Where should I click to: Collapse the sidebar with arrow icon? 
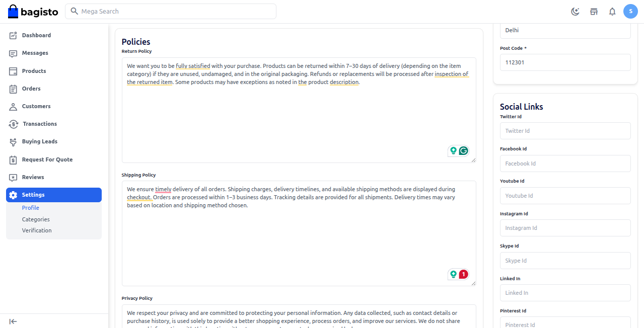13,321
